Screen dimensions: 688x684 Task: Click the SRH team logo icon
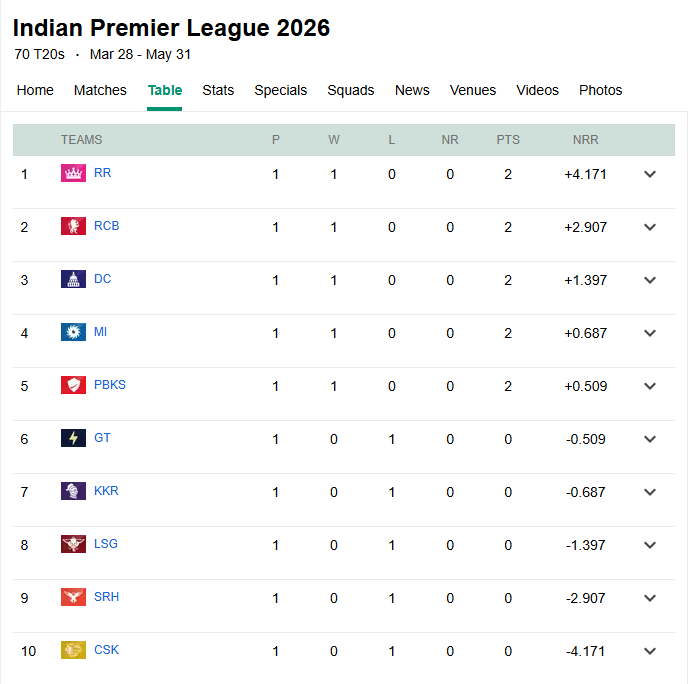point(73,597)
